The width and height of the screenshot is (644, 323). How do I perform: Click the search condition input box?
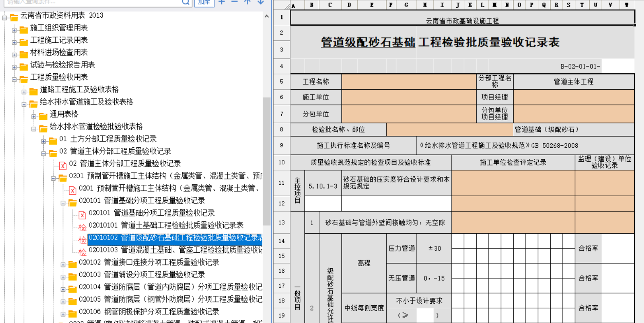(90, 2)
